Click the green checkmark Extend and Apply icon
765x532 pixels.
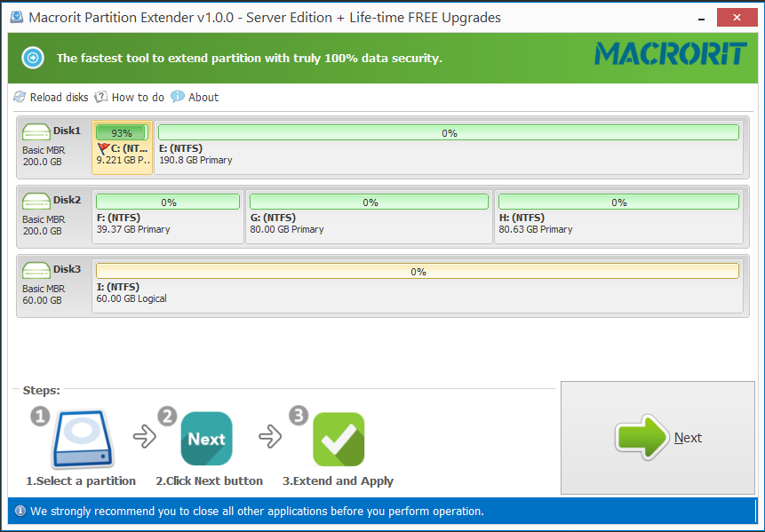point(339,439)
